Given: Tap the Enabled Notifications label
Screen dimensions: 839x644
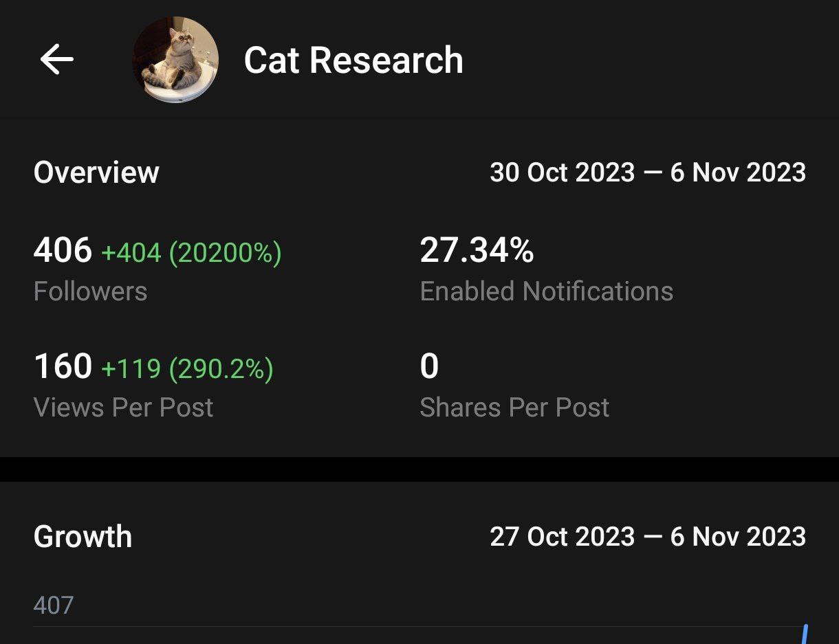Looking at the screenshot, I should 546,291.
